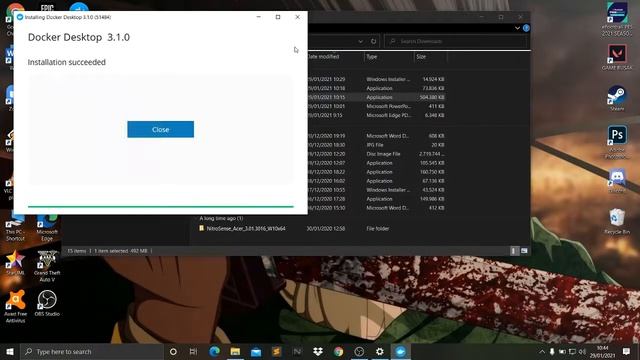Open Task View from the taskbar
The image size is (640, 360).
tap(193, 351)
